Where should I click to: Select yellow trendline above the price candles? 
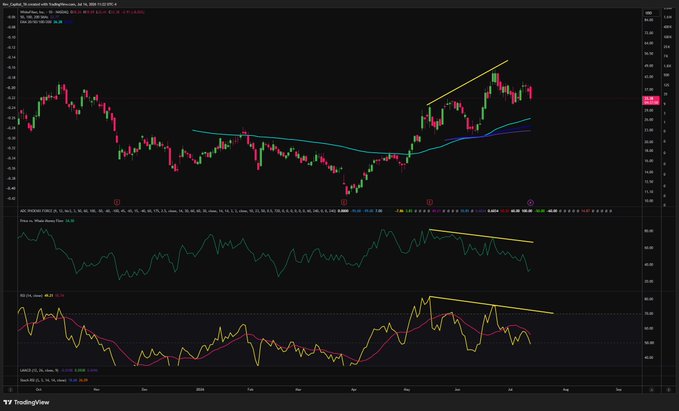pyautogui.click(x=467, y=82)
